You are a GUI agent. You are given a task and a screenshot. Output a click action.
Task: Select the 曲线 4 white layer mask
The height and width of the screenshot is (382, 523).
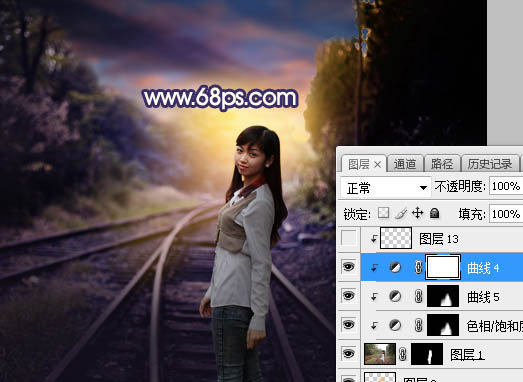tap(443, 267)
